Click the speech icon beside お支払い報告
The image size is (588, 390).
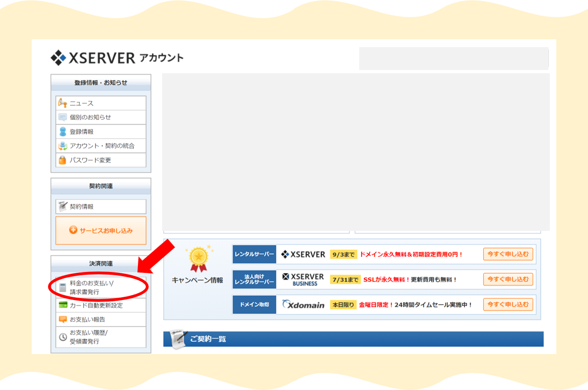pyautogui.click(x=62, y=320)
